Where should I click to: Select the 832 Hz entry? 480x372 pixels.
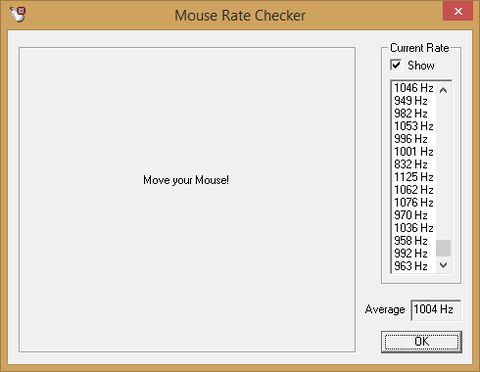[414, 164]
